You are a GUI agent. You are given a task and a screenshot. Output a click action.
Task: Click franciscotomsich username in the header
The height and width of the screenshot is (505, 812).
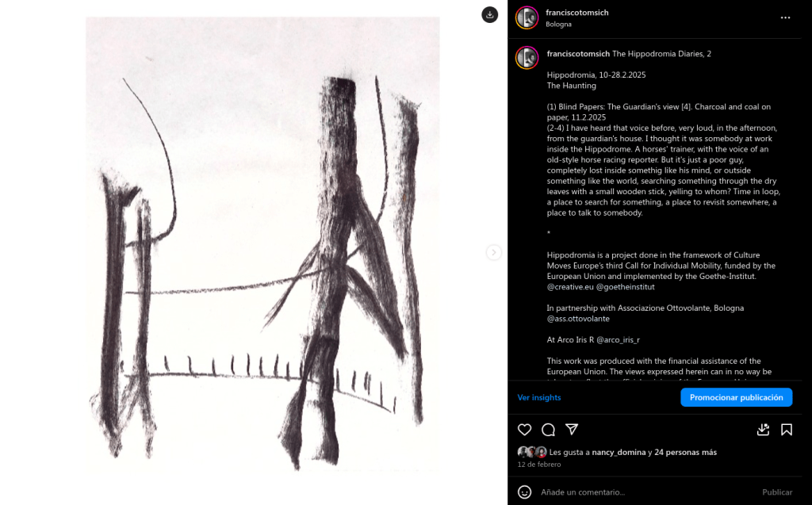click(577, 13)
